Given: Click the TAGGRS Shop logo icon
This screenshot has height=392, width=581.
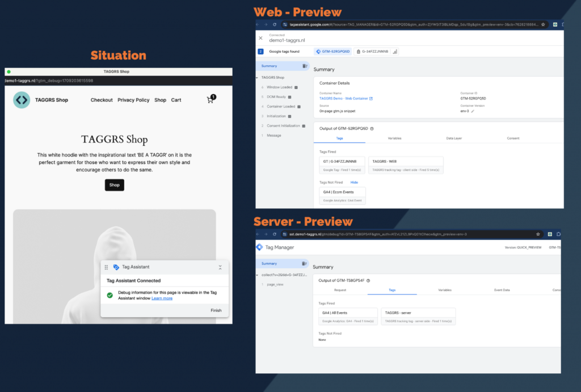Looking at the screenshot, I should coord(22,100).
